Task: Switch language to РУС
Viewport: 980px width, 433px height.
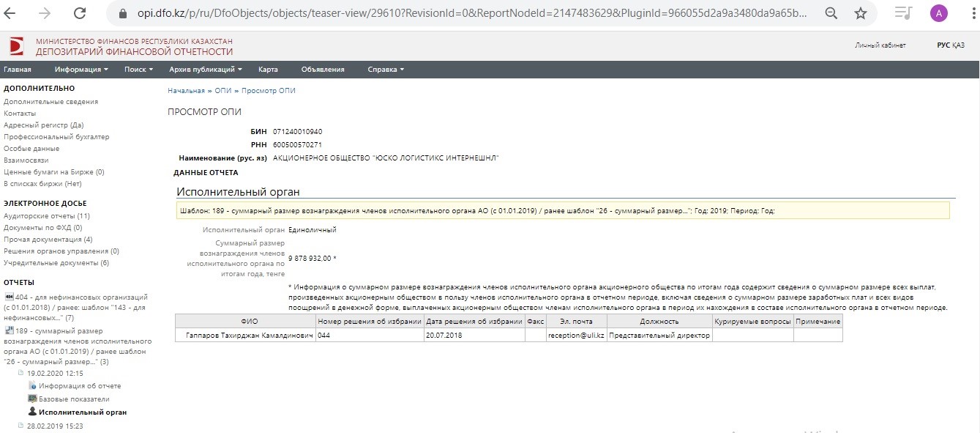Action: (943, 45)
